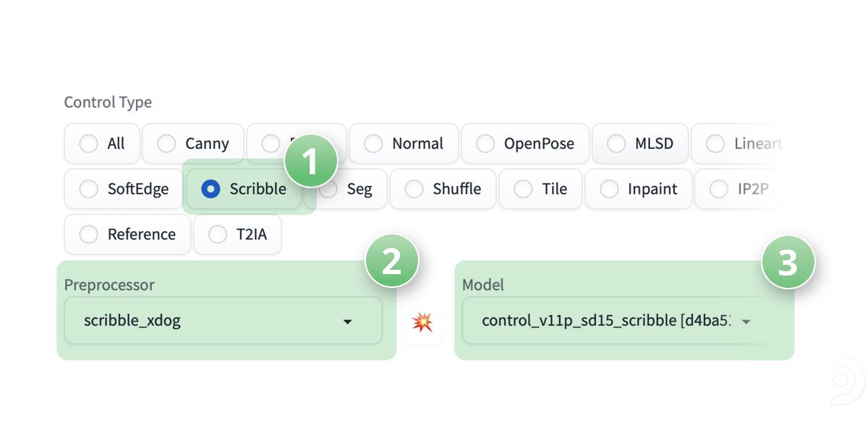
Task: Open the Preprocessor scribble_xdog dropdown
Action: click(223, 320)
